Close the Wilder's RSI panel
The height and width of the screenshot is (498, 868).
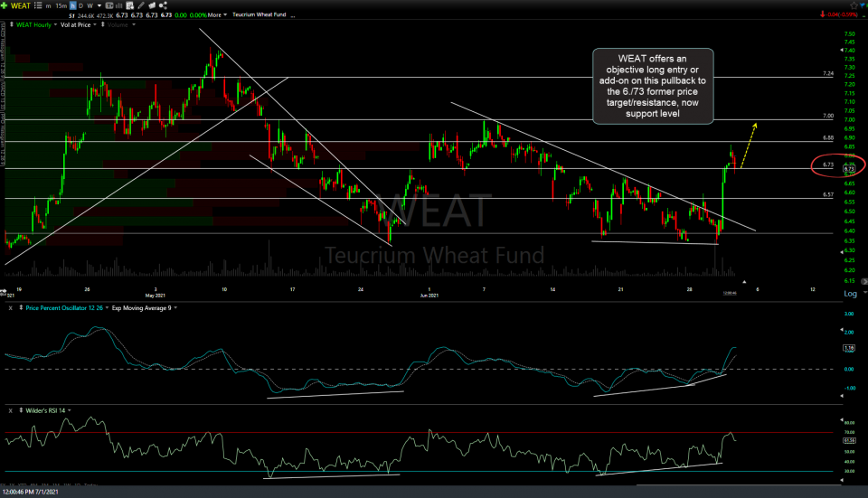click(x=9, y=409)
